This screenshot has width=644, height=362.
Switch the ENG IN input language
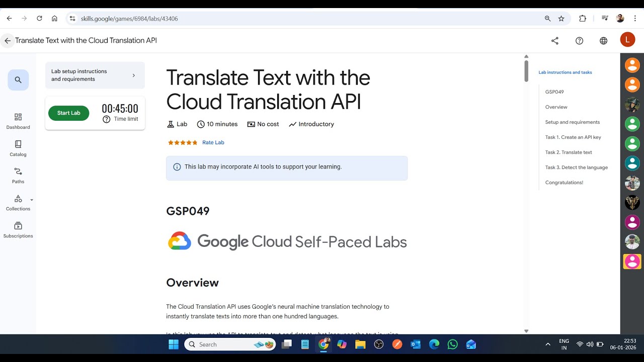564,344
